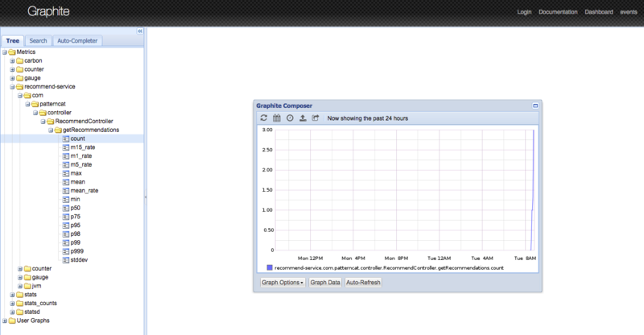Go to the Dashboard link
The image size is (644, 335).
click(599, 12)
